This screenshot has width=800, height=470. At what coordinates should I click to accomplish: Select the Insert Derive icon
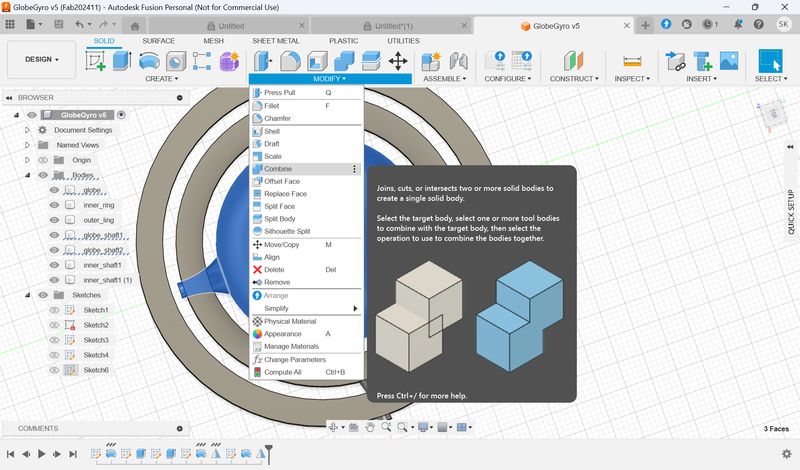[676, 61]
